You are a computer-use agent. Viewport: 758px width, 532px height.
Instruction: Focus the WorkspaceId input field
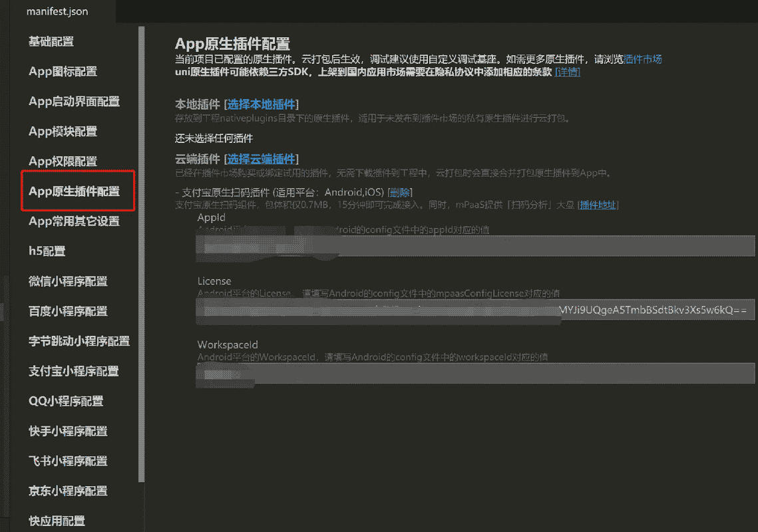[x=475, y=374]
